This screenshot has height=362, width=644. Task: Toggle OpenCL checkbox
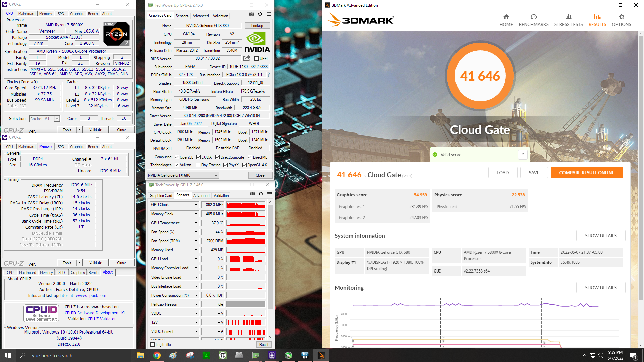point(177,157)
